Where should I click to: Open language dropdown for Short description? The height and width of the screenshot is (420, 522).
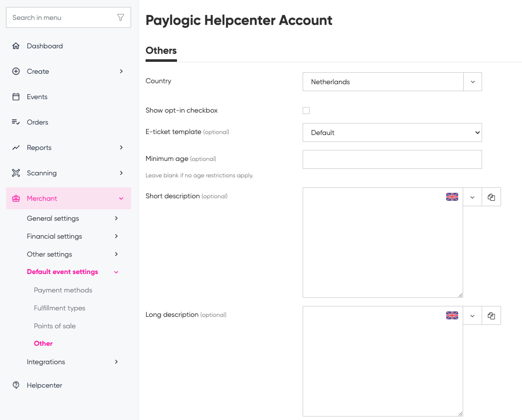click(472, 197)
